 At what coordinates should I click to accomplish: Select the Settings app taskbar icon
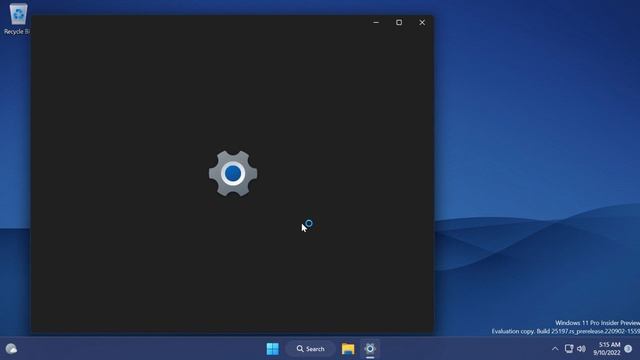370,349
